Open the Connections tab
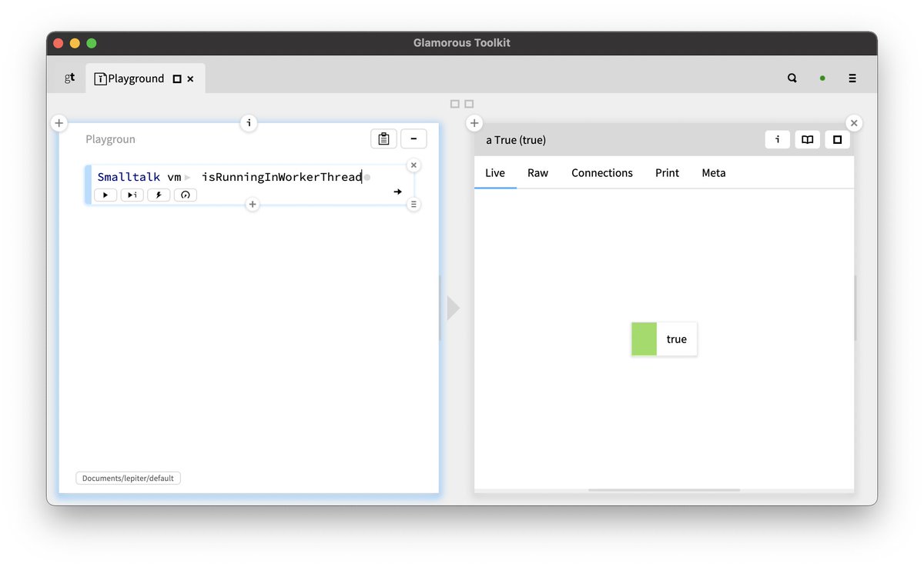 click(x=602, y=173)
